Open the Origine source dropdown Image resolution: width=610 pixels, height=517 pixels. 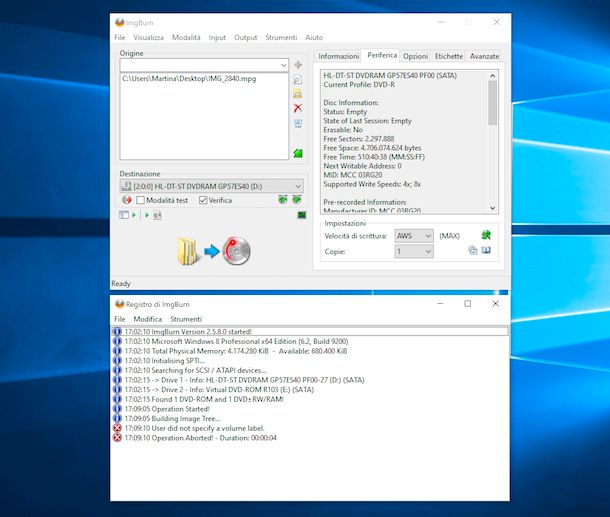tap(284, 65)
